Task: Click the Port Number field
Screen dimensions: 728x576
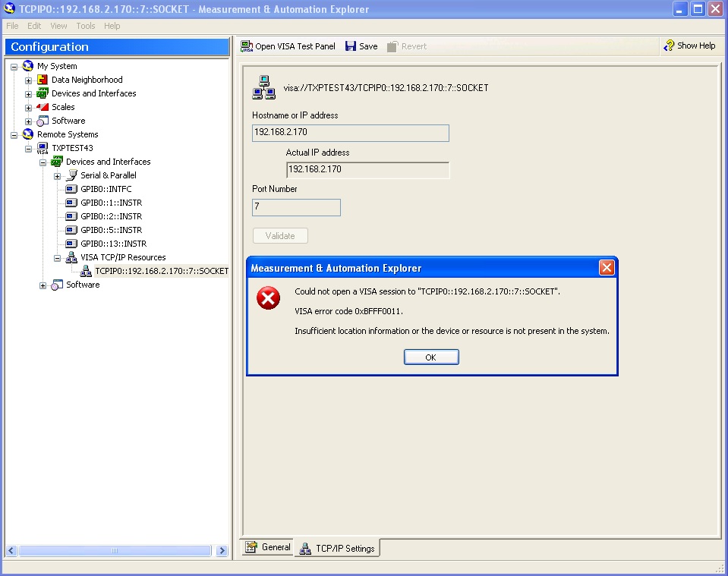Action: (x=296, y=207)
